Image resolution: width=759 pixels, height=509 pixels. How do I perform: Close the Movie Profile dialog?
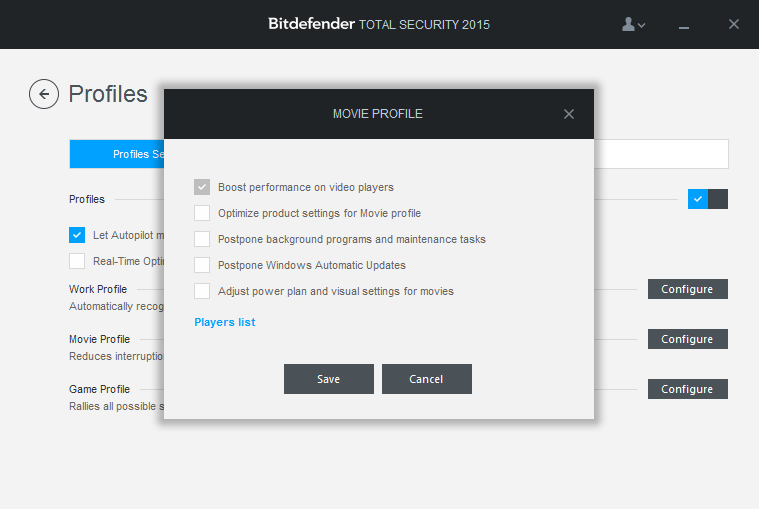coord(569,114)
